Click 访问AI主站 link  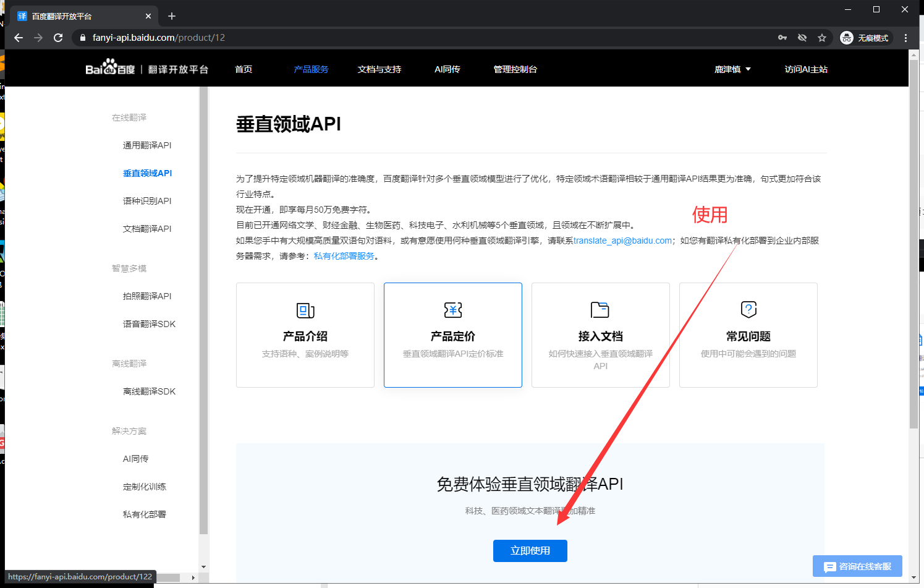point(806,69)
